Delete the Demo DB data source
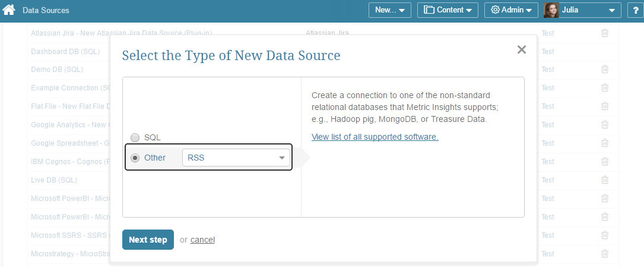 click(x=605, y=70)
